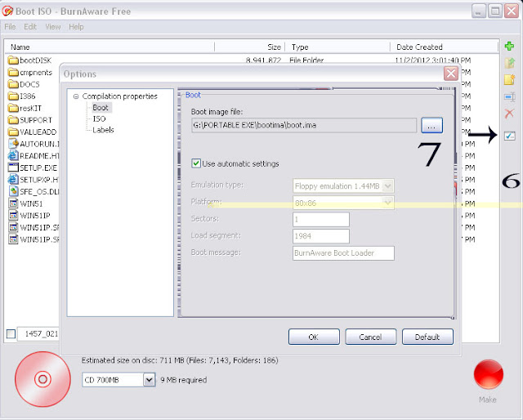Viewport: 523px width, 420px height.
Task: Browse for boot image with ellipsis button
Action: [432, 126]
